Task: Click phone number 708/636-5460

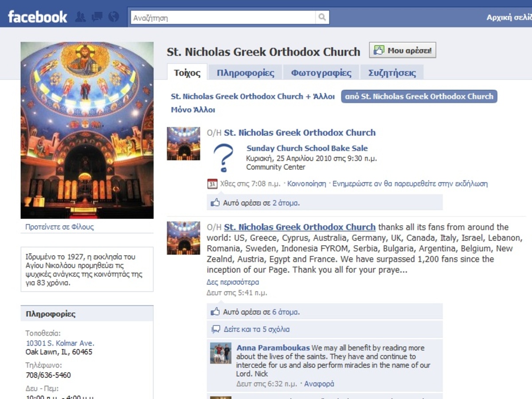Action: click(48, 375)
